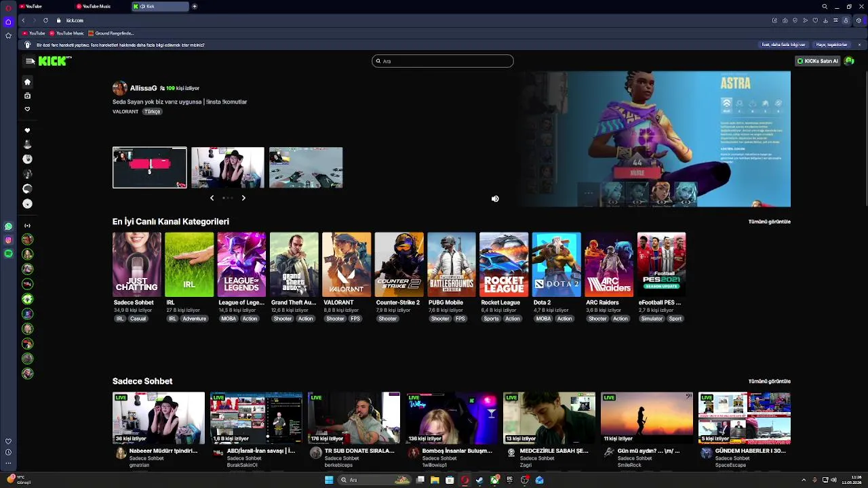Open Grand Theft Auto category card
The height and width of the screenshot is (488, 868).
tap(294, 264)
